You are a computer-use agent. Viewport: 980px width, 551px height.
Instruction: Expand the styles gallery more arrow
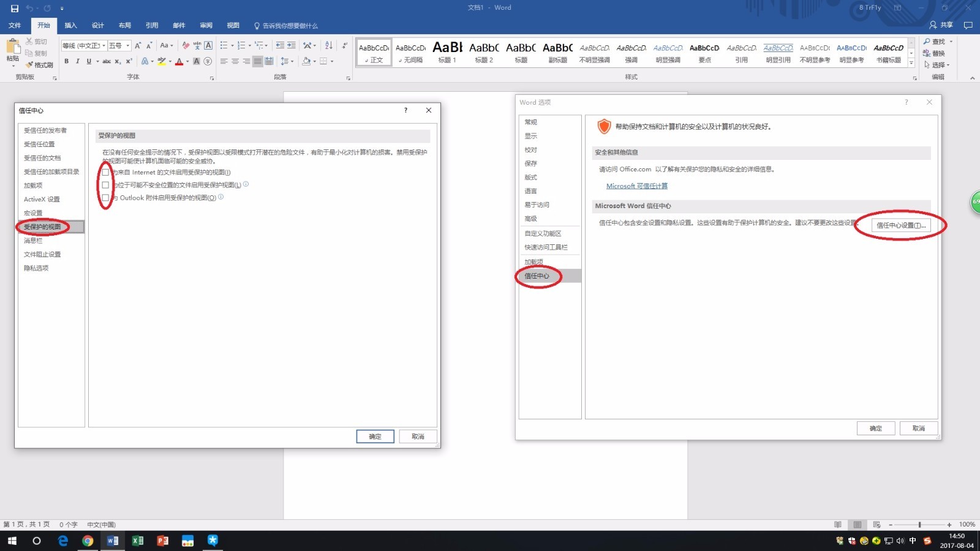[x=911, y=64]
